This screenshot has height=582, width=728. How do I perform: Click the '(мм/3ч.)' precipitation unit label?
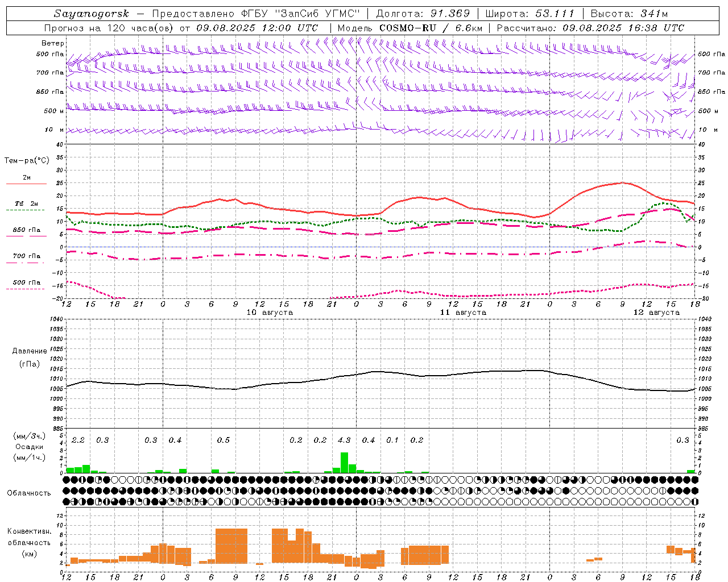[x=29, y=436]
